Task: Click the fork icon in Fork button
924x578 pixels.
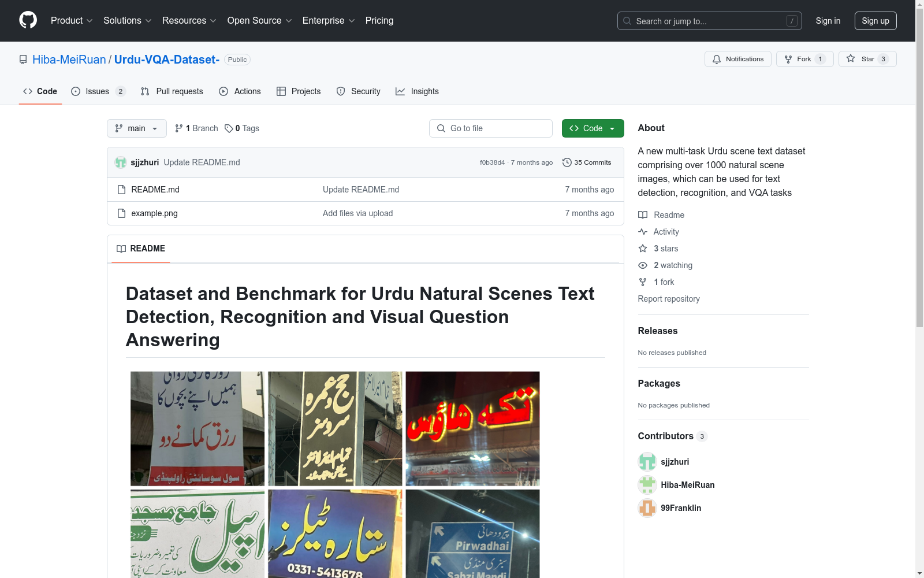Action: 788,59
